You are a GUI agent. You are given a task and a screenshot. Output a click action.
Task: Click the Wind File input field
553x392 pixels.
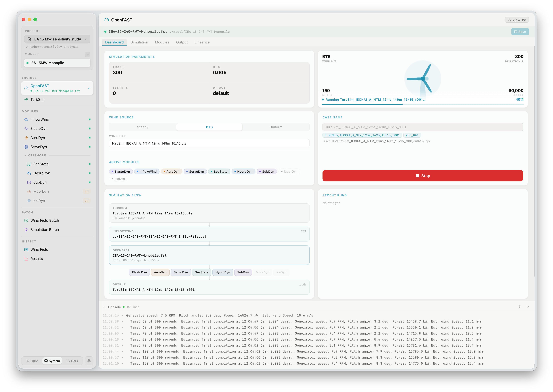(x=209, y=144)
